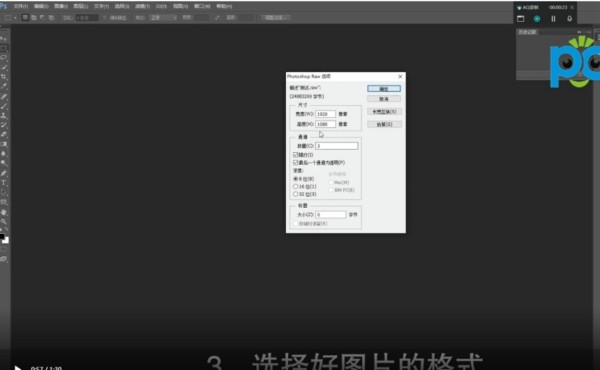Select the Crop tool
The image size is (600, 370).
coord(4,77)
